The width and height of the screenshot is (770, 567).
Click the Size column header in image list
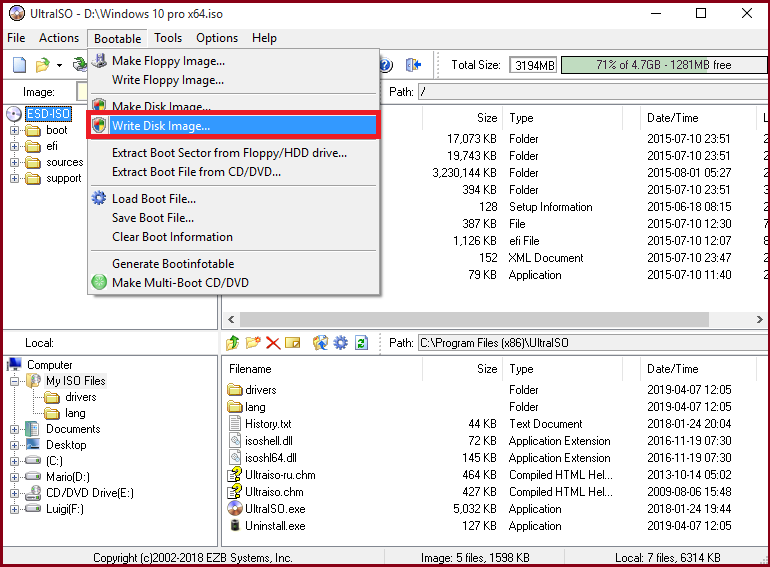(x=462, y=118)
